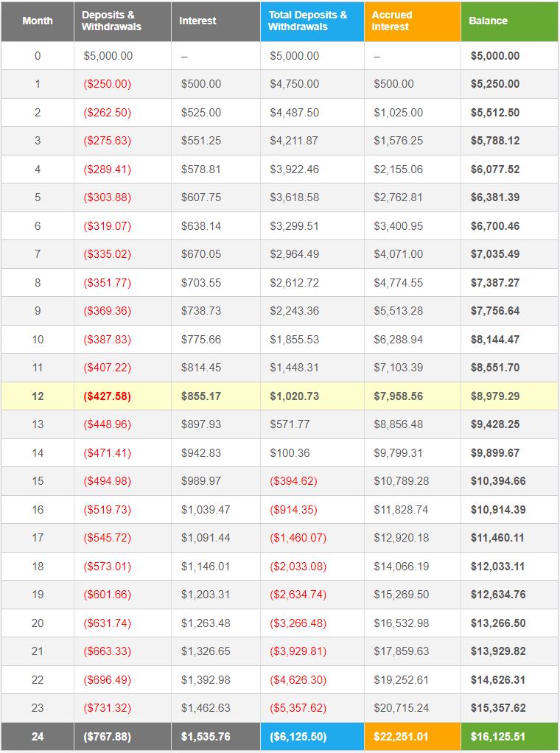Click the $10,394.66 balance value
This screenshot has height=753, width=560.
(498, 481)
